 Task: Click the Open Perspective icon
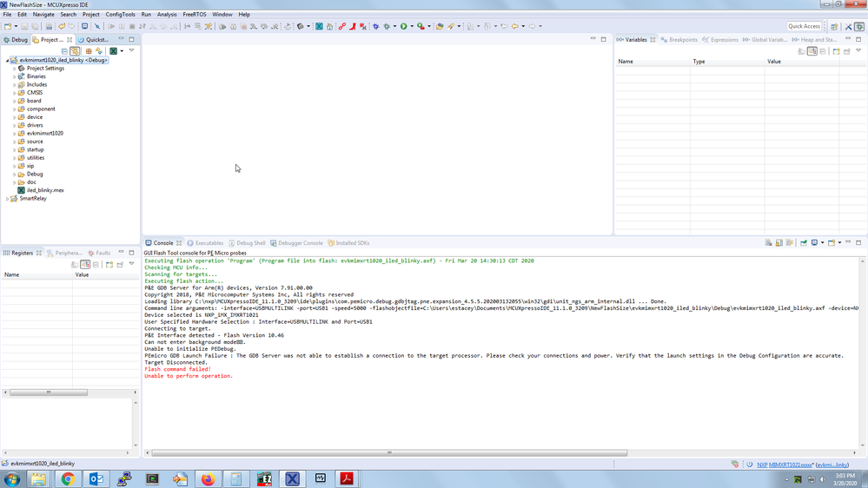coord(834,27)
